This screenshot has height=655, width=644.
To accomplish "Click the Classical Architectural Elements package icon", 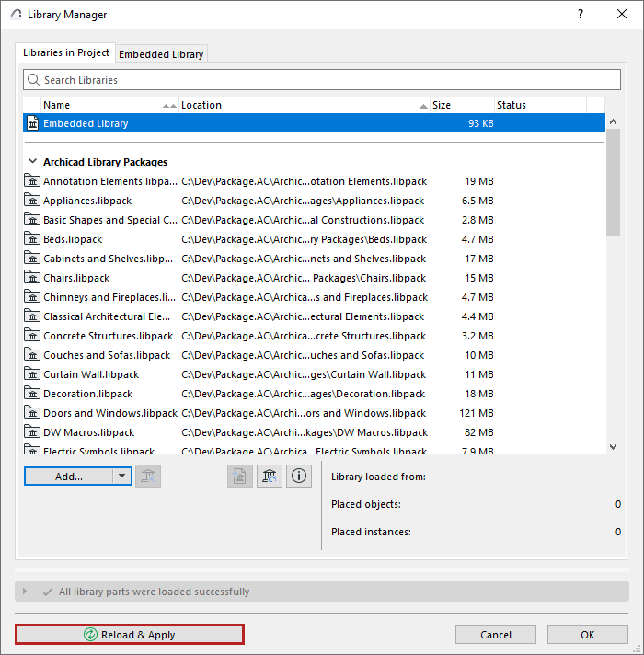I will 32,316.
